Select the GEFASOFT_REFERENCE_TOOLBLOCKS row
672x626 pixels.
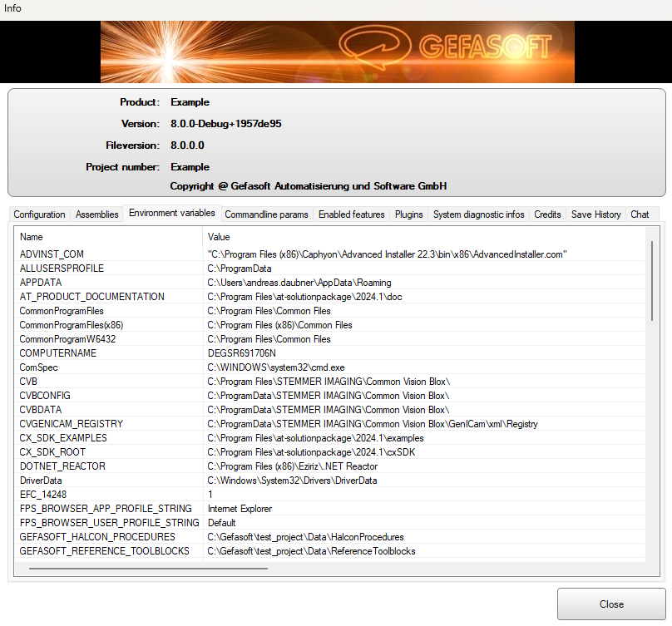[329, 551]
